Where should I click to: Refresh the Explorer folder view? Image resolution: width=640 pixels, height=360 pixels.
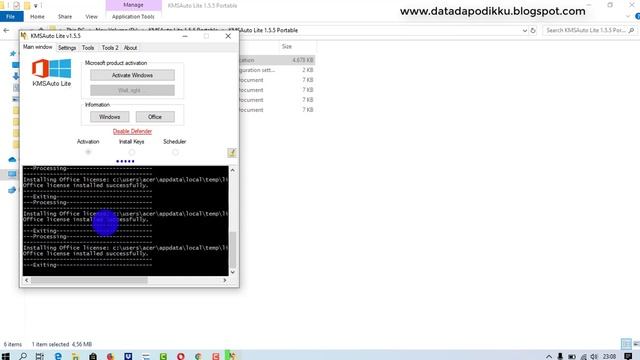point(533,31)
